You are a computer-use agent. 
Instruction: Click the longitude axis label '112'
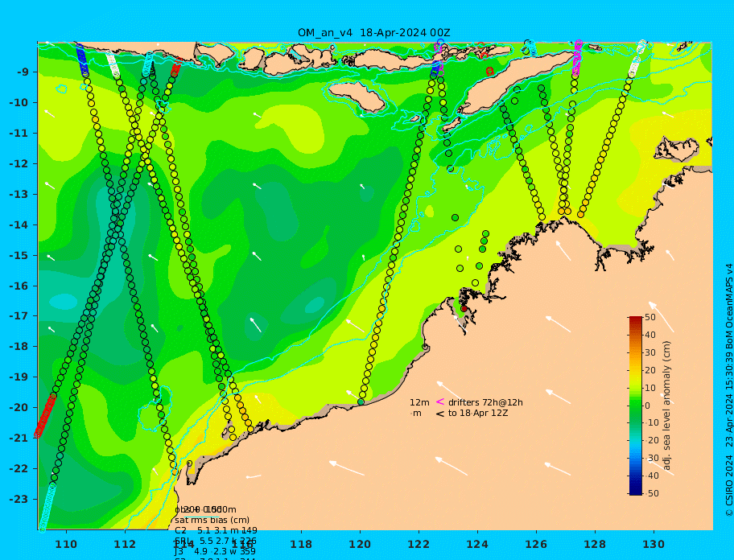(x=125, y=544)
